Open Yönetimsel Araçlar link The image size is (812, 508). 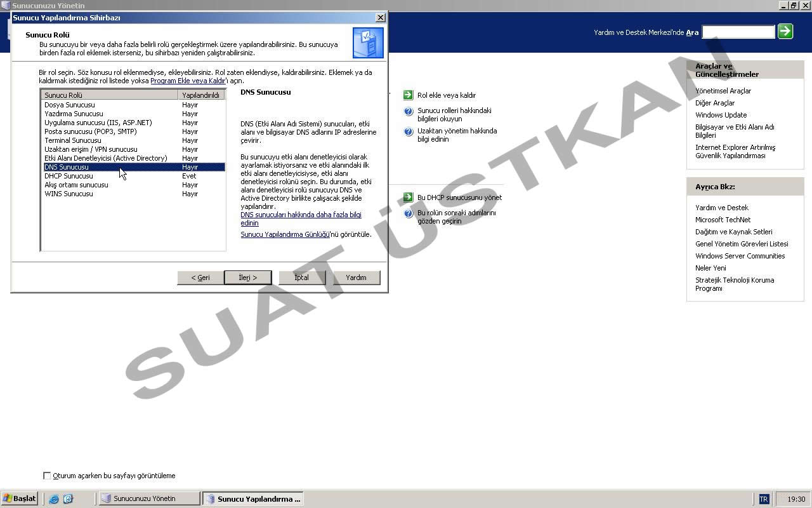(723, 91)
